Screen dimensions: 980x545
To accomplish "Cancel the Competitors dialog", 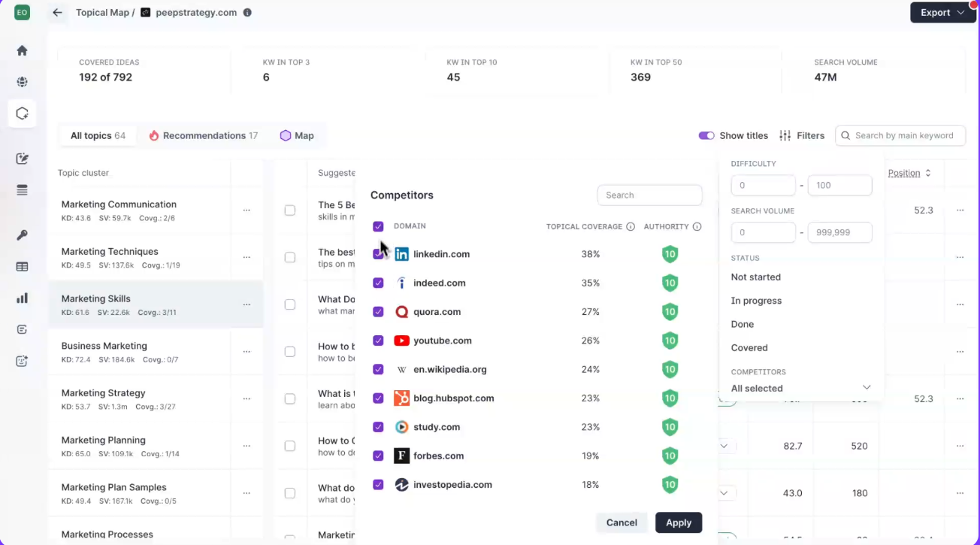I will (x=621, y=522).
